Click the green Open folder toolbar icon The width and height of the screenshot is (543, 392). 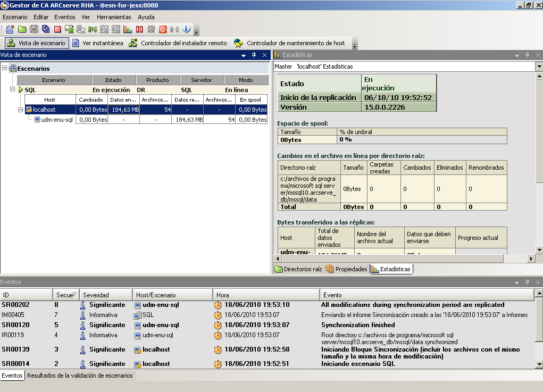pyautogui.click(x=22, y=29)
